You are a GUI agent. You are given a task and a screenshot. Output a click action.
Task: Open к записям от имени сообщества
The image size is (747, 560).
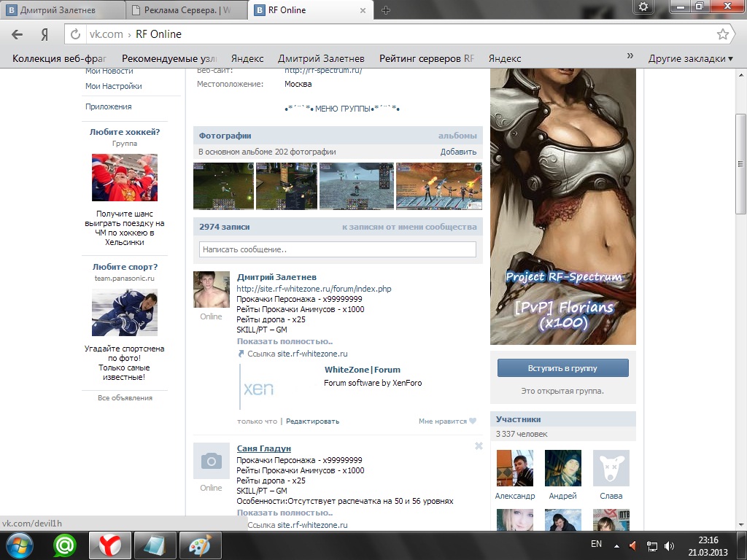409,227
